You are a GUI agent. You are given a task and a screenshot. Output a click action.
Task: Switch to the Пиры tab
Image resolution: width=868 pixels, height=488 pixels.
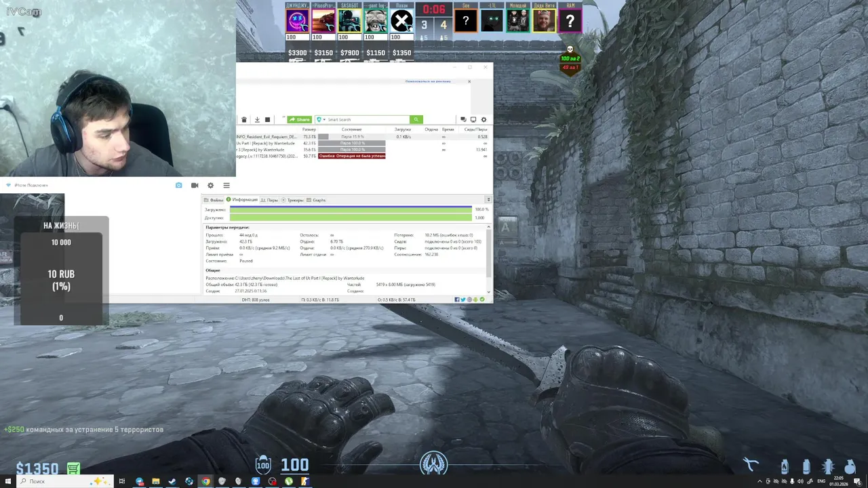269,200
